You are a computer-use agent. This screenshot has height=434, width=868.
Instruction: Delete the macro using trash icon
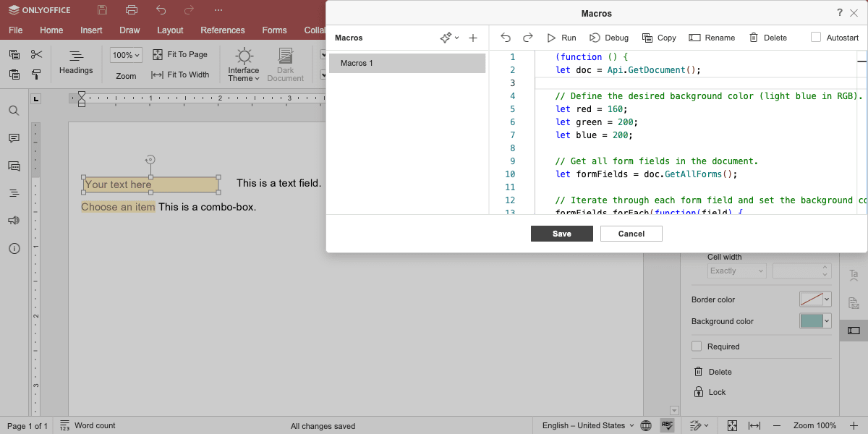(754, 38)
